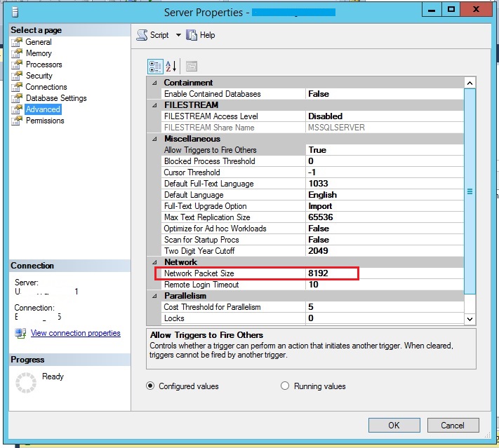The image size is (499, 448).
Task: Click the Property Pages icon
Action: (192, 67)
